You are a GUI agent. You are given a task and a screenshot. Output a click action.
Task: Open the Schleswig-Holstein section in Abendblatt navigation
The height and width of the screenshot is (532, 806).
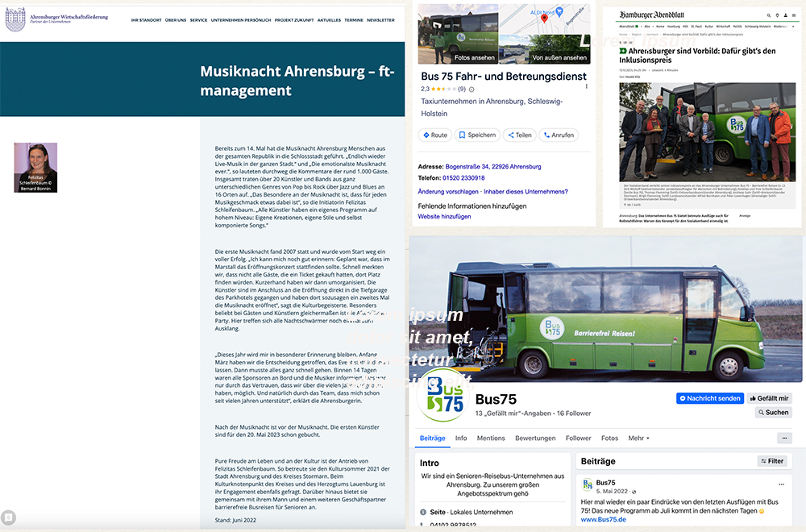pyautogui.click(x=757, y=27)
